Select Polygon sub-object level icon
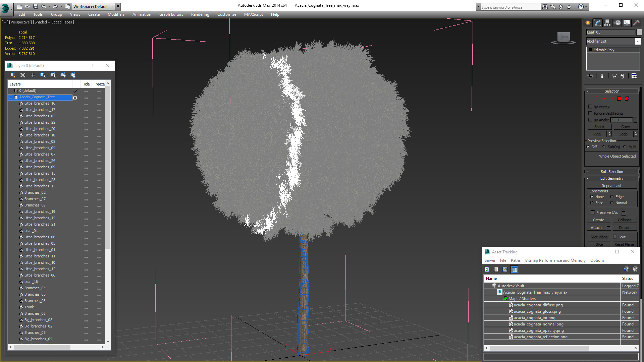The image size is (644, 362). 619,99
